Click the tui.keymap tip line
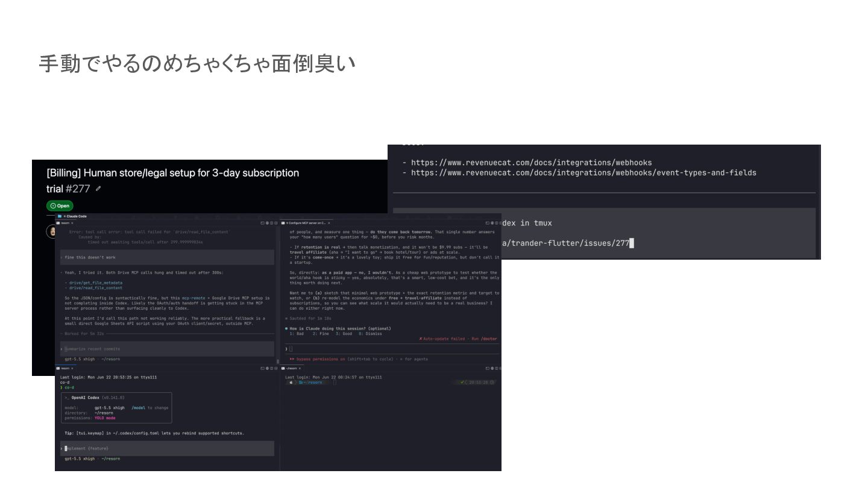 click(x=154, y=433)
